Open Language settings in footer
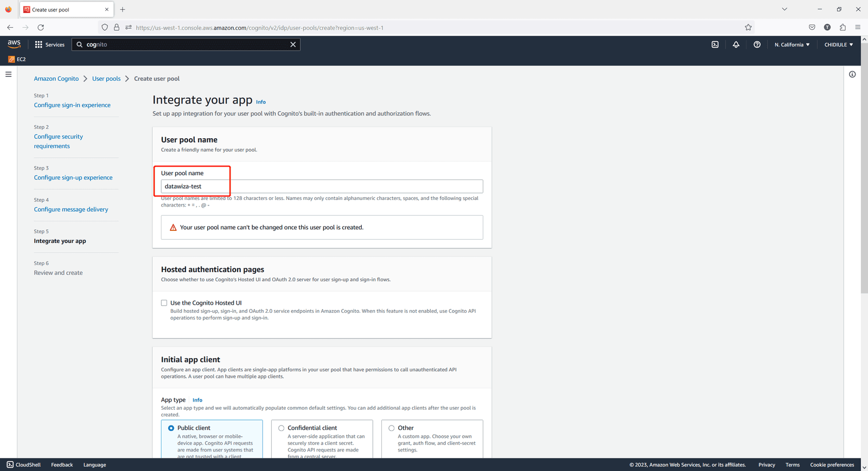Viewport: 868px width, 471px height. coord(95,464)
